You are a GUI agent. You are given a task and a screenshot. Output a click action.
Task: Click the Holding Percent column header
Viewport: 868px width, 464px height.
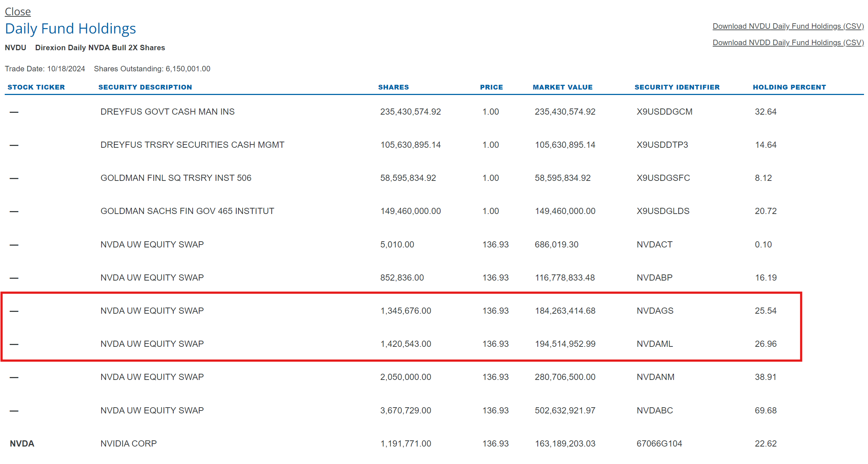tap(789, 87)
